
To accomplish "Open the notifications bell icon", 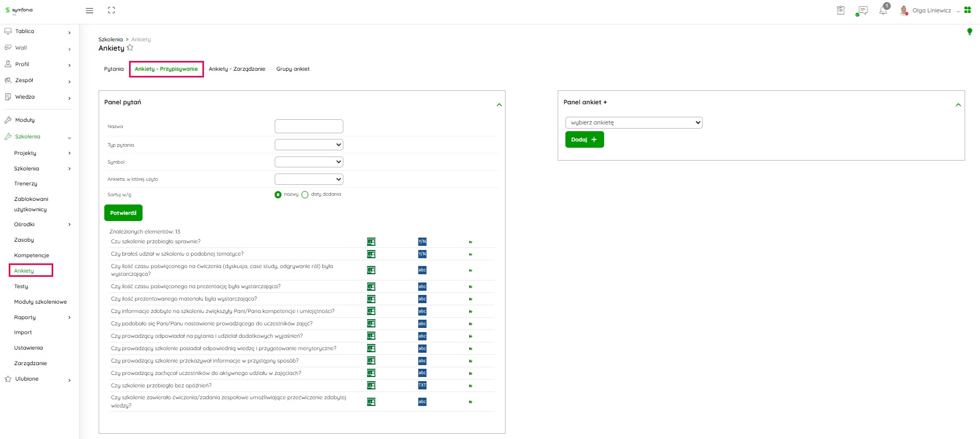I will click(883, 10).
